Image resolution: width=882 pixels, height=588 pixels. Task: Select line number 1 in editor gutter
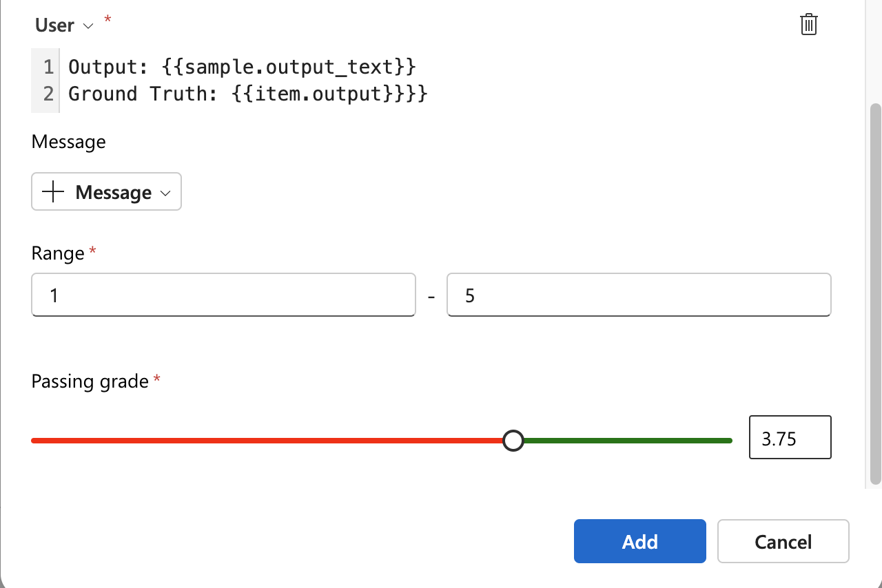pos(48,67)
